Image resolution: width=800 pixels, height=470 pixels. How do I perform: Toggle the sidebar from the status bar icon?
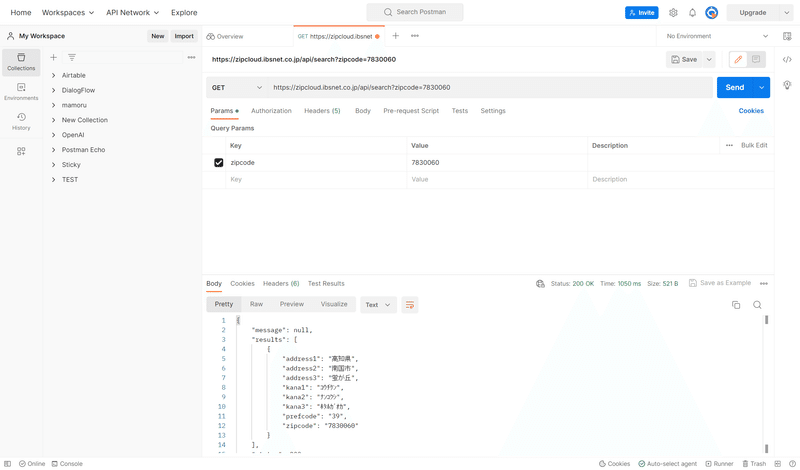tap(7, 464)
